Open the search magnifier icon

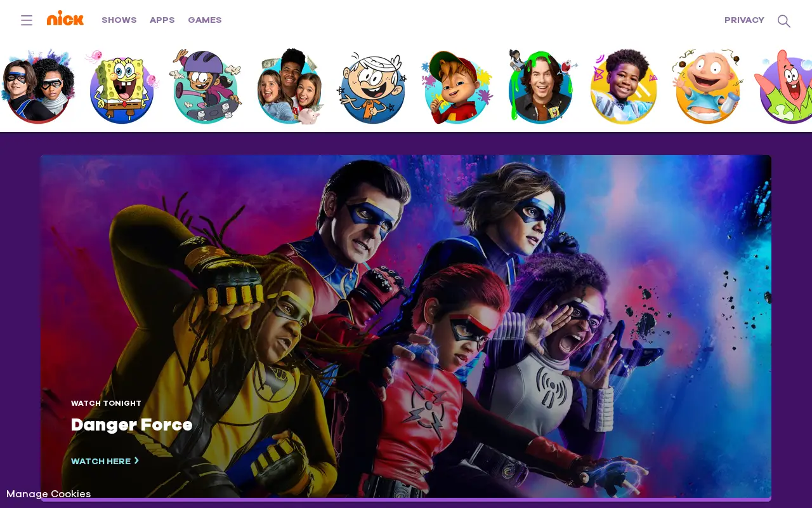784,21
